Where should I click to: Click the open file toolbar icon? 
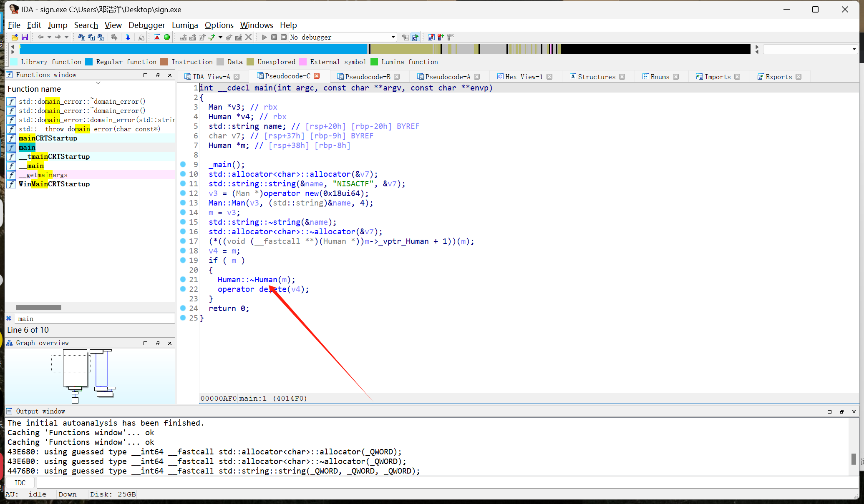click(x=15, y=37)
